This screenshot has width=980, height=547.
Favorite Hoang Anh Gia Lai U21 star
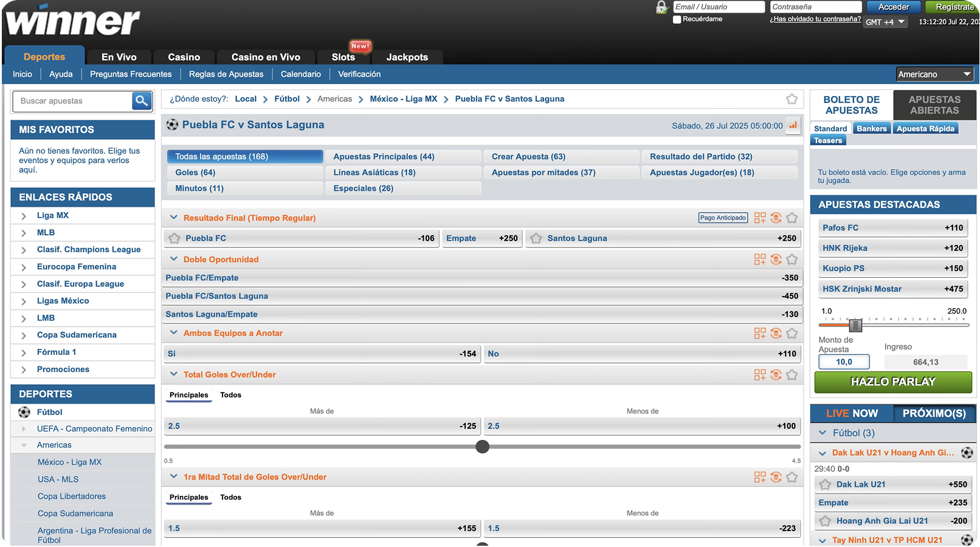pyautogui.click(x=825, y=521)
